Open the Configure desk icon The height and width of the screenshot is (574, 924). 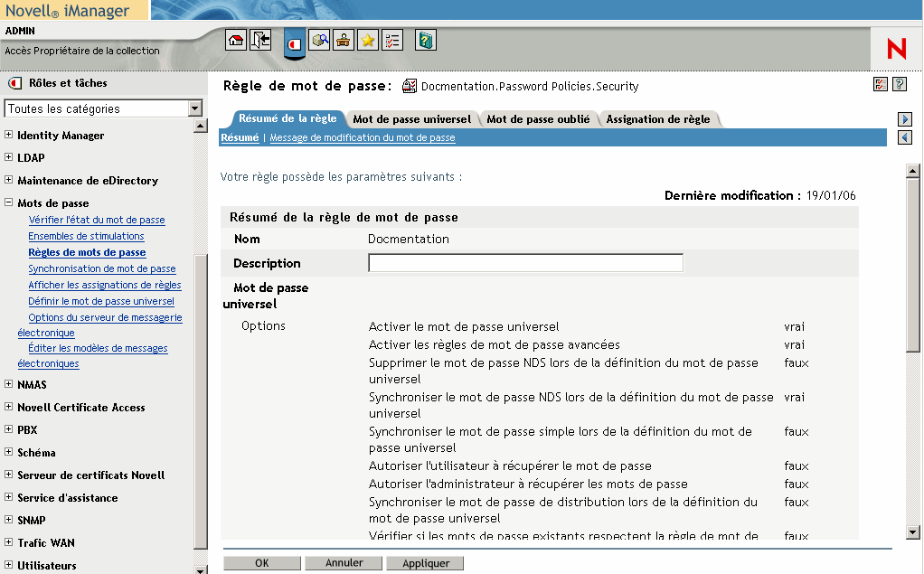coord(344,40)
